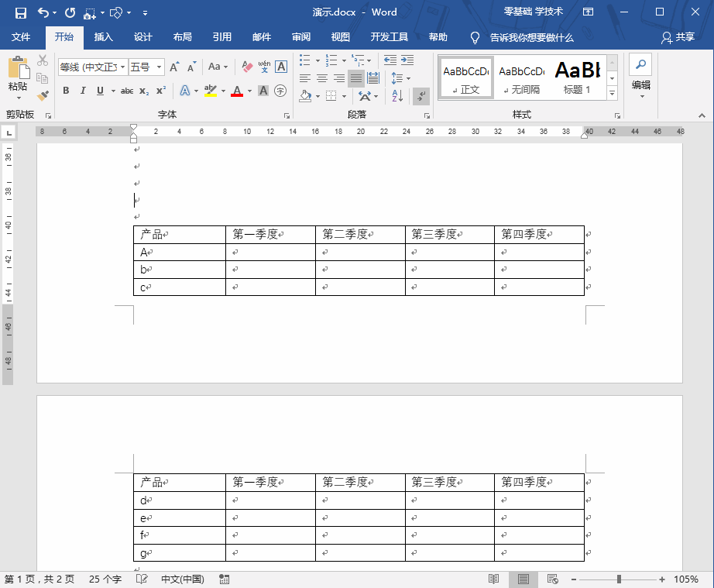Screen dimensions: 714x588
Task: Click the tab selector at ruler corner
Action: [x=9, y=132]
